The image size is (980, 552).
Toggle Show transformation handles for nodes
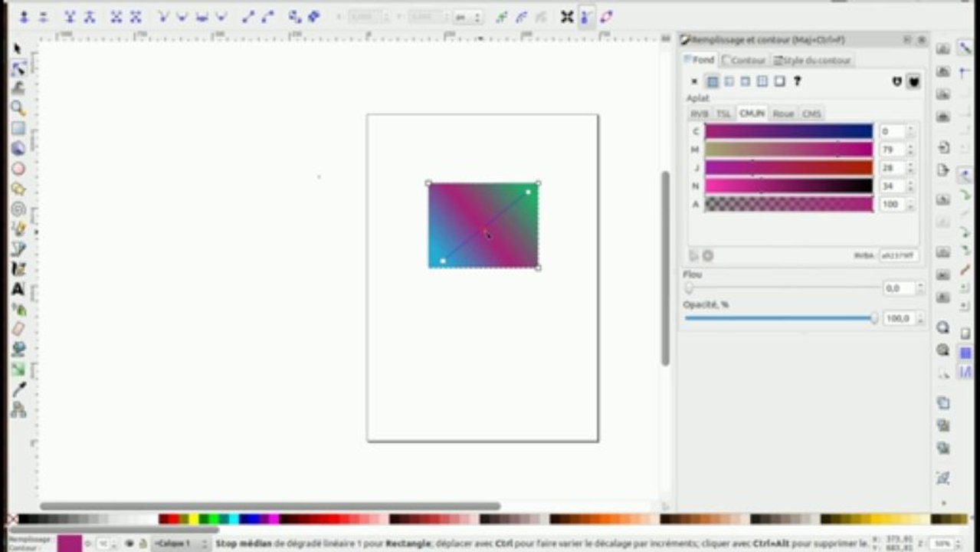coord(567,16)
